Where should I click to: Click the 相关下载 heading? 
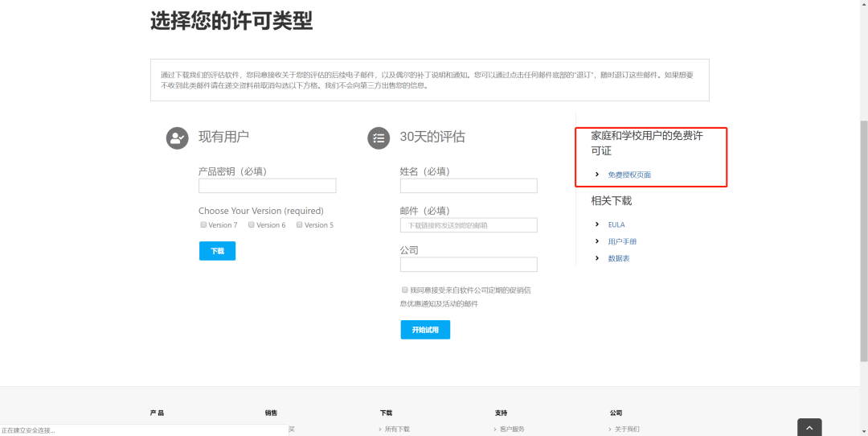[611, 201]
